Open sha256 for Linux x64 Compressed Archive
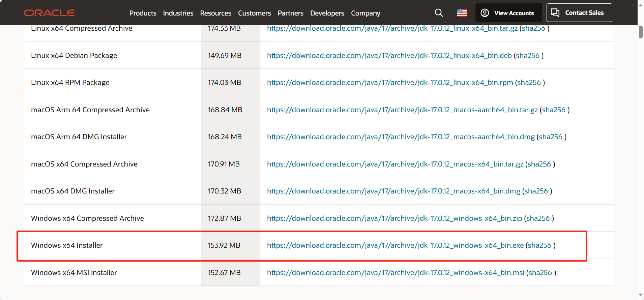 [x=533, y=28]
